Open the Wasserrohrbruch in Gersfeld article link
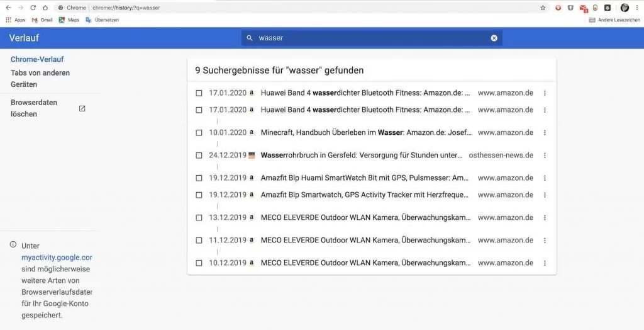The image size is (644, 330). point(362,155)
